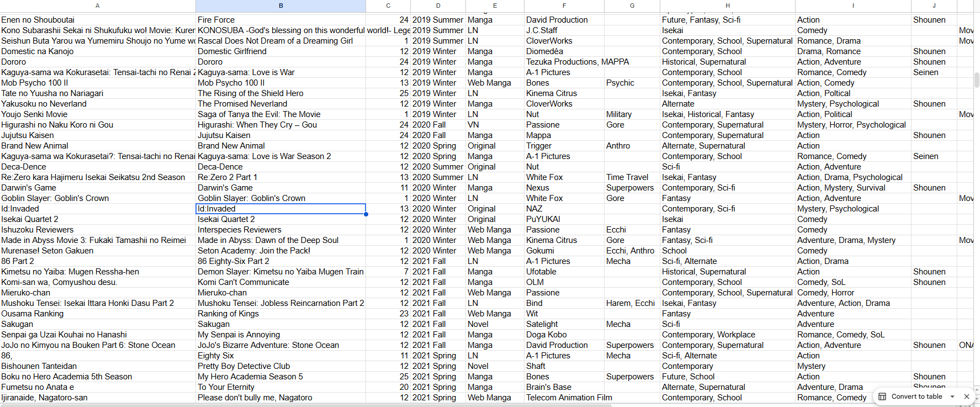Select 'Higurashi: When They Cry – Gou' cell
Screen dimensions: 980x407
280,125
